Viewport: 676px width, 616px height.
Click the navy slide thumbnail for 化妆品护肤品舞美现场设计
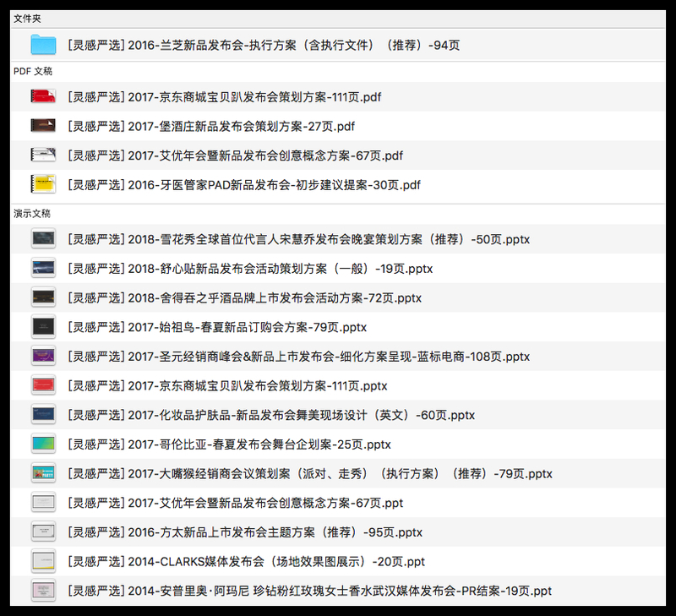point(43,415)
